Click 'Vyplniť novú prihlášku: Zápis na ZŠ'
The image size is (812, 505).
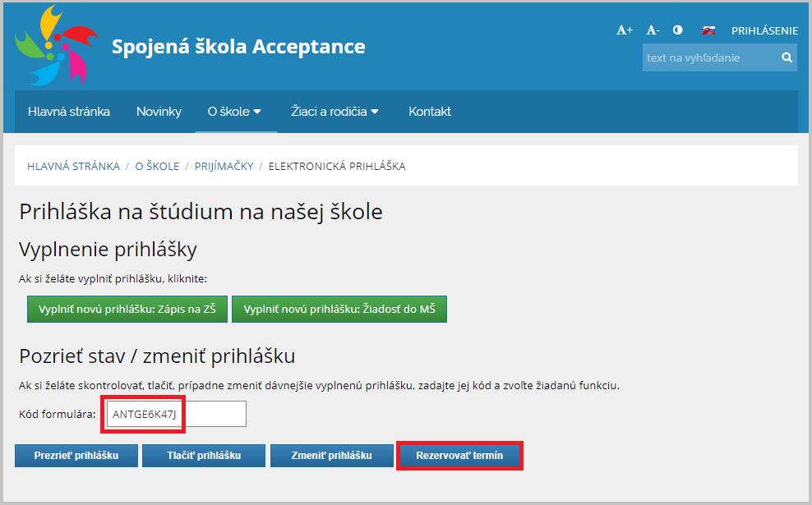click(x=127, y=309)
